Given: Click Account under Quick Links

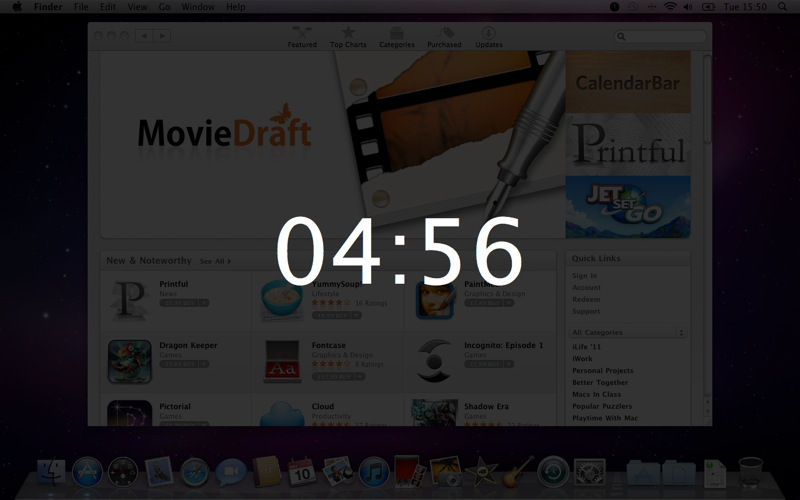Looking at the screenshot, I should click(586, 287).
